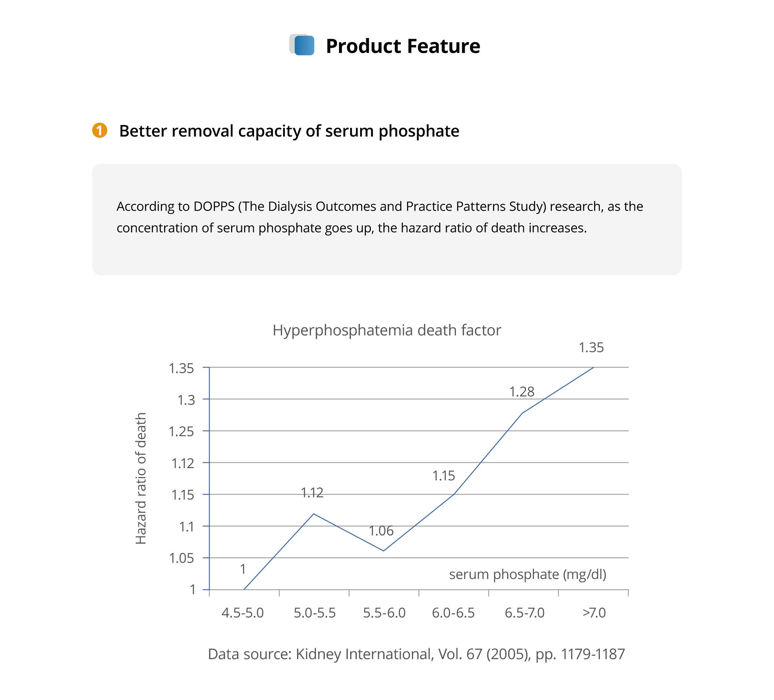Click the Kidney International data source citation
The image size is (774, 700).
tap(416, 654)
